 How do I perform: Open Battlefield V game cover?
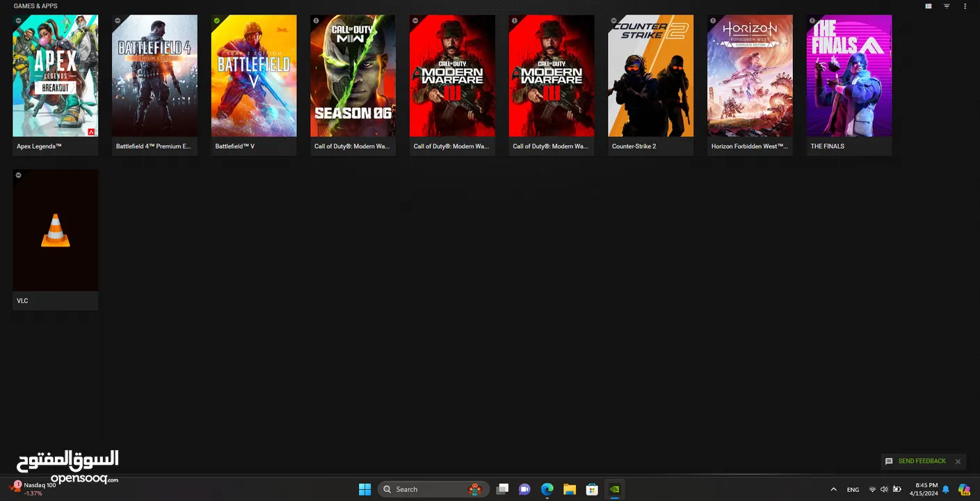click(254, 76)
